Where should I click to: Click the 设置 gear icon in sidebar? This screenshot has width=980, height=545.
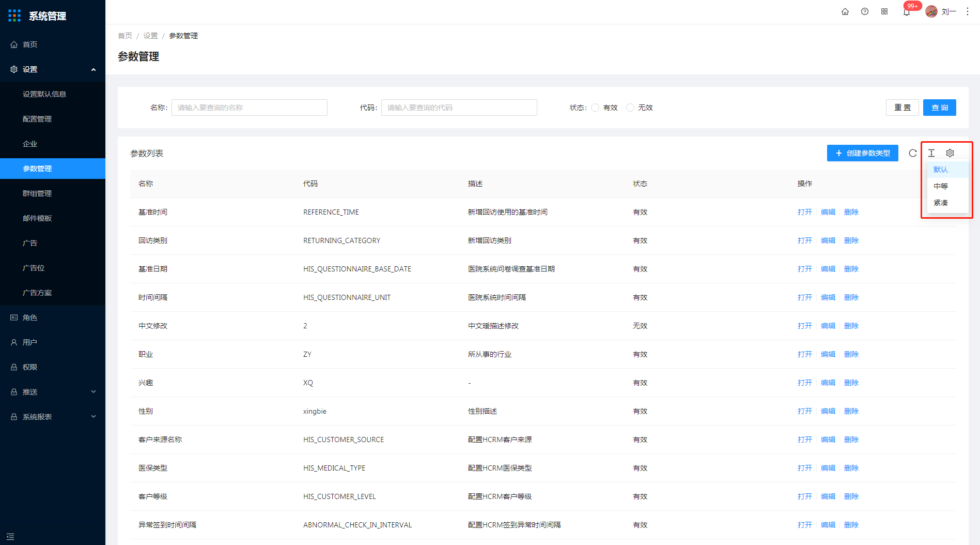click(14, 69)
